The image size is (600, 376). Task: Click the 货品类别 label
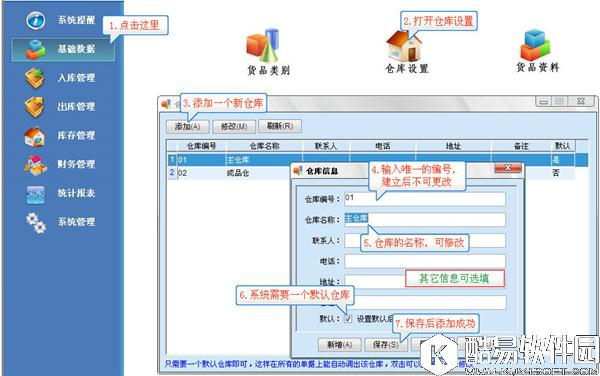tap(269, 70)
